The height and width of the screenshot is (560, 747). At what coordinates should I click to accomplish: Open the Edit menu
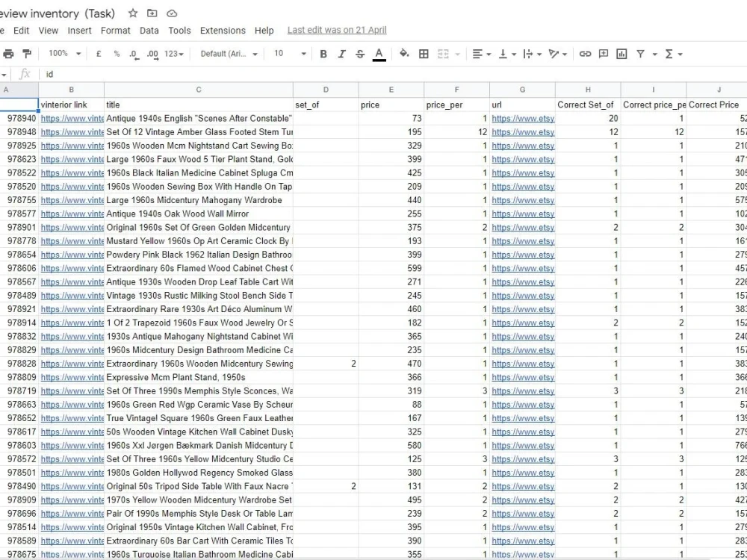point(21,31)
